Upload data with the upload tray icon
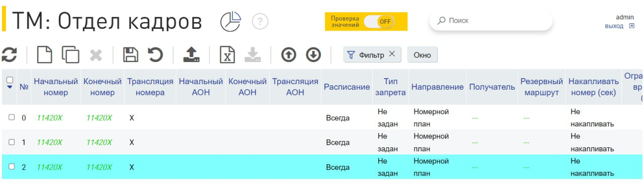This screenshot has height=192, width=644. pos(191,54)
